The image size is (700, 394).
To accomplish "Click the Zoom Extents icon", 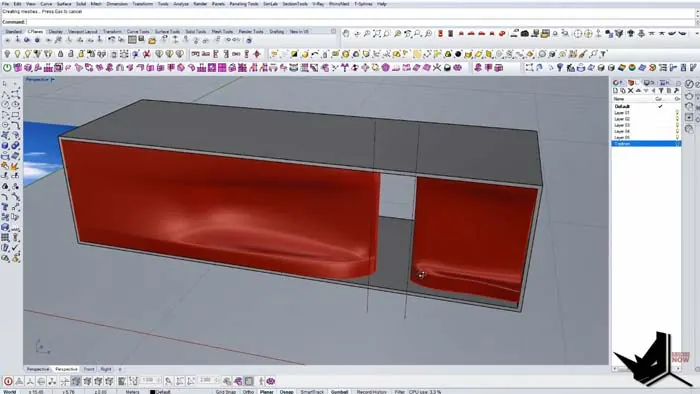I will pos(377,33).
